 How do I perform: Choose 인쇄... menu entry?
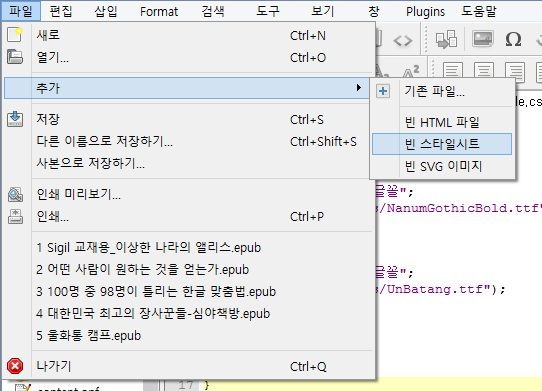189,217
